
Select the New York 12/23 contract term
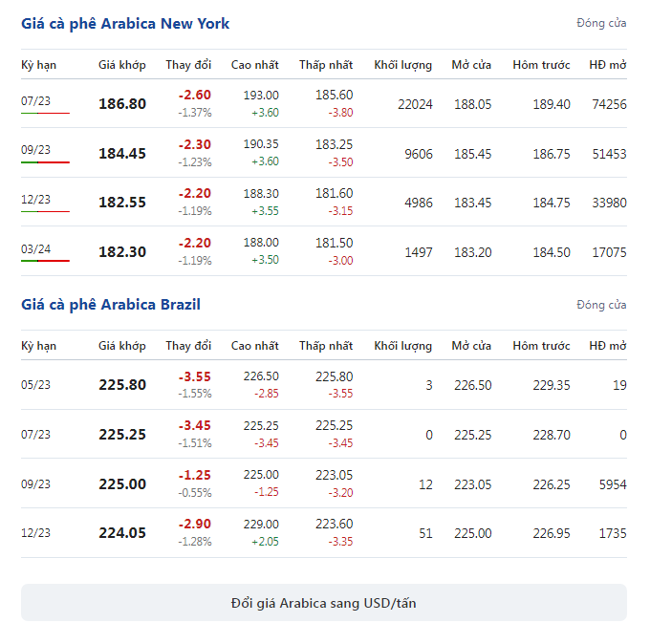click(35, 200)
